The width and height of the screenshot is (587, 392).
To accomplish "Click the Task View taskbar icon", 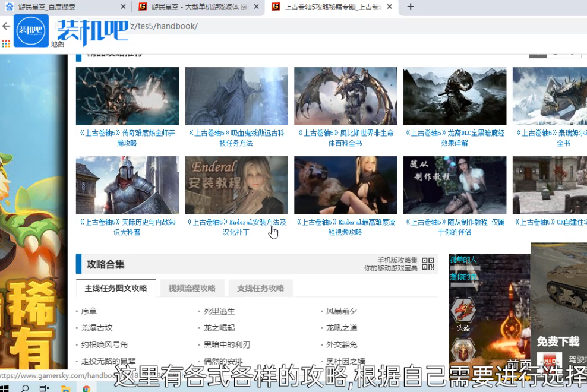I will pyautogui.click(x=45, y=388).
